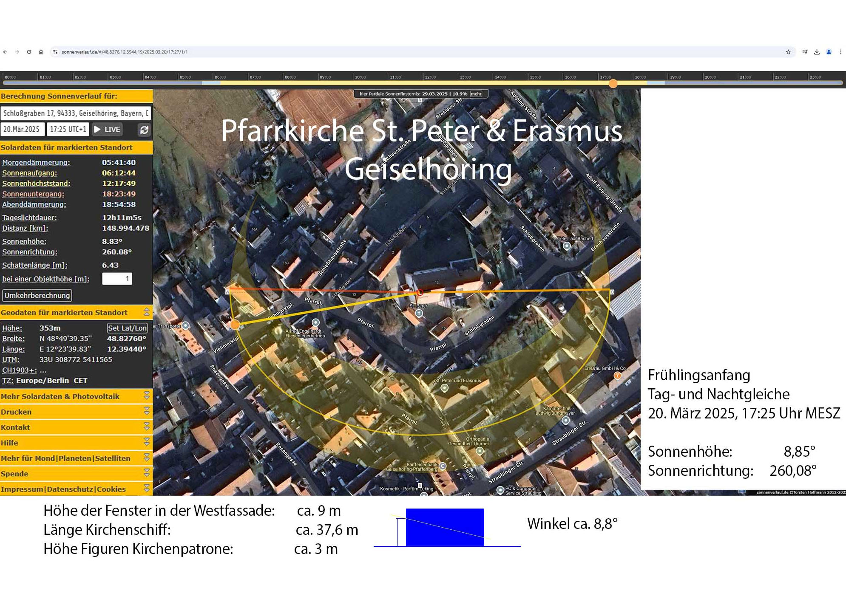Viewport: 846px width, 616px height.
Task: Bookmark page with the star icon
Action: pos(788,52)
